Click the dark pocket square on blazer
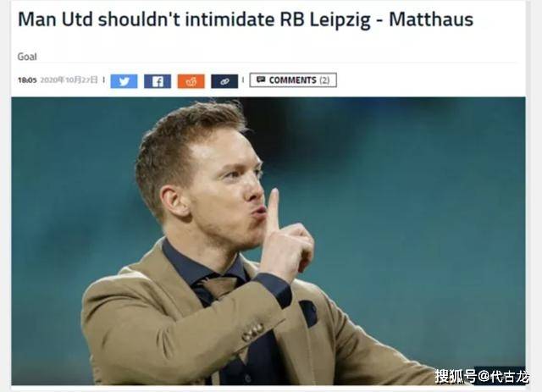Screen dimensions: 542x392 tap(308, 313)
